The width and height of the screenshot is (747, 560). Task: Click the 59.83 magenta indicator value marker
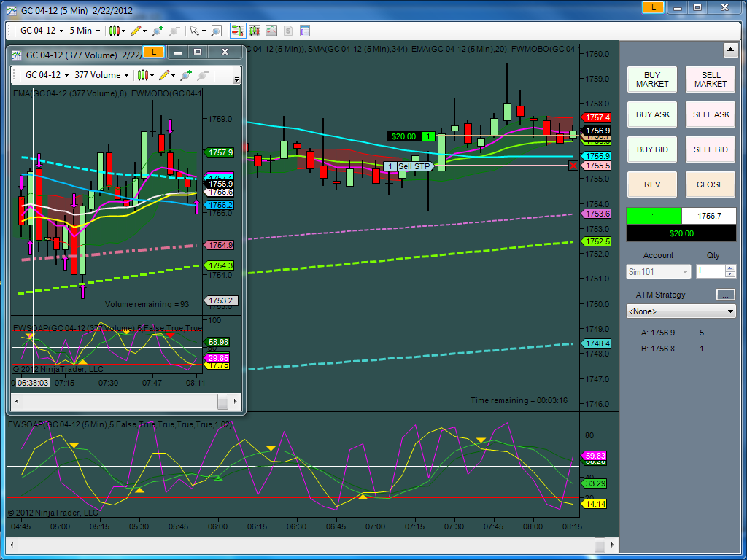point(593,456)
